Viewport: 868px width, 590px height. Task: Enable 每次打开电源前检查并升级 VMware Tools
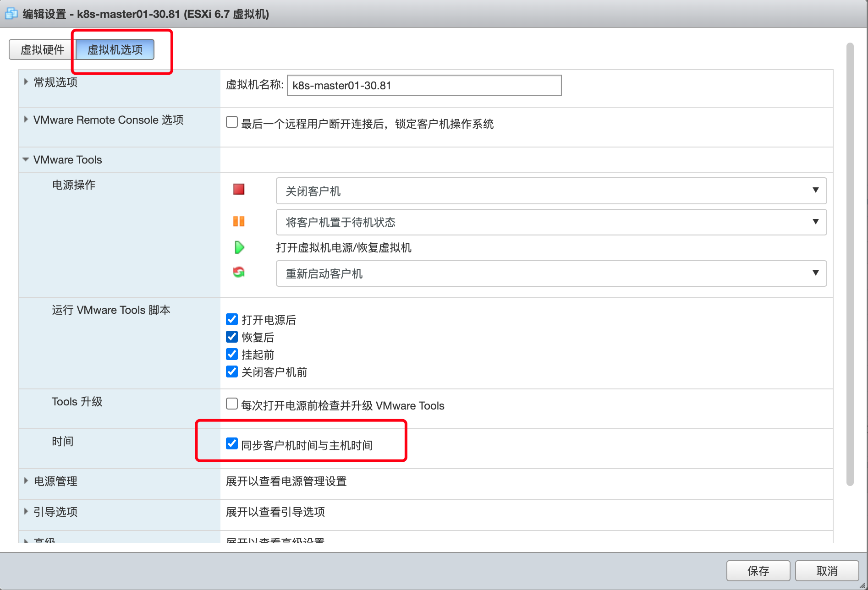click(232, 404)
